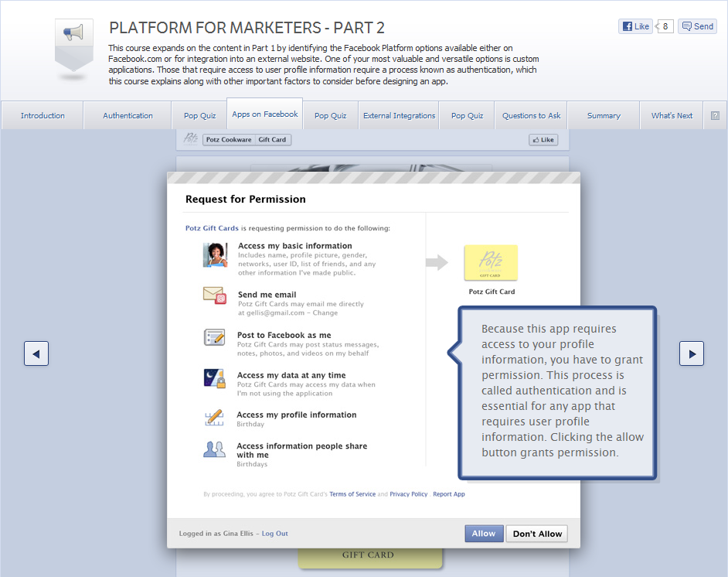
Task: Click the small Like button on Potz page
Action: pos(543,140)
